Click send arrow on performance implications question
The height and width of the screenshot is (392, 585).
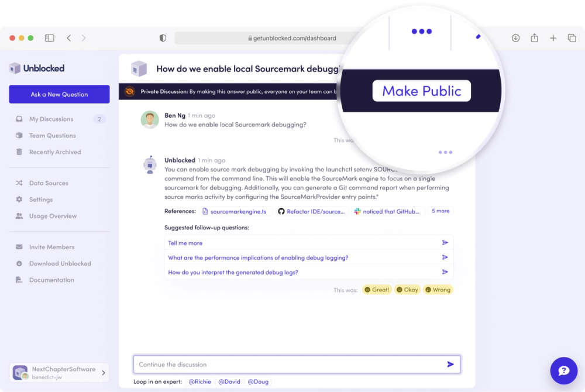[x=445, y=257]
